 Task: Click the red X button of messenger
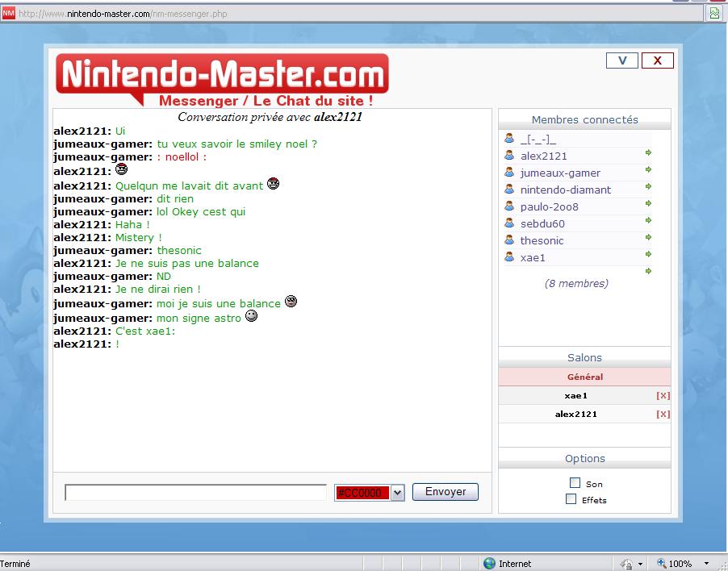[x=658, y=60]
